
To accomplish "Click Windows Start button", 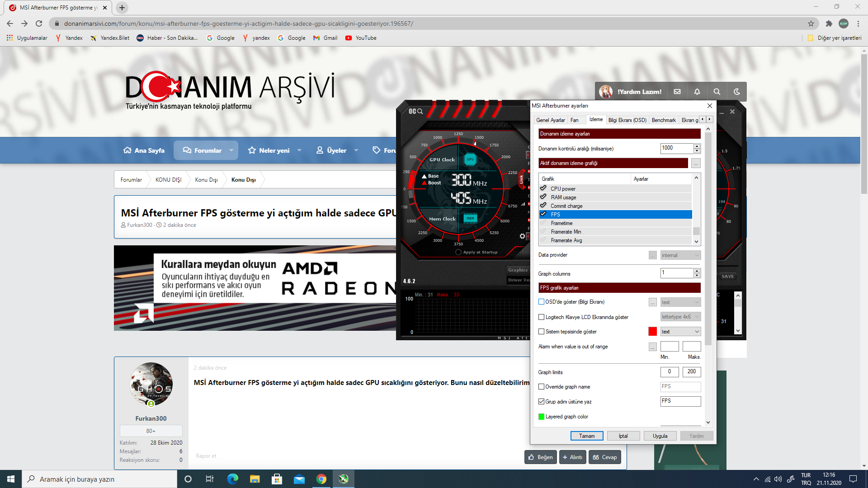I will click(x=11, y=479).
